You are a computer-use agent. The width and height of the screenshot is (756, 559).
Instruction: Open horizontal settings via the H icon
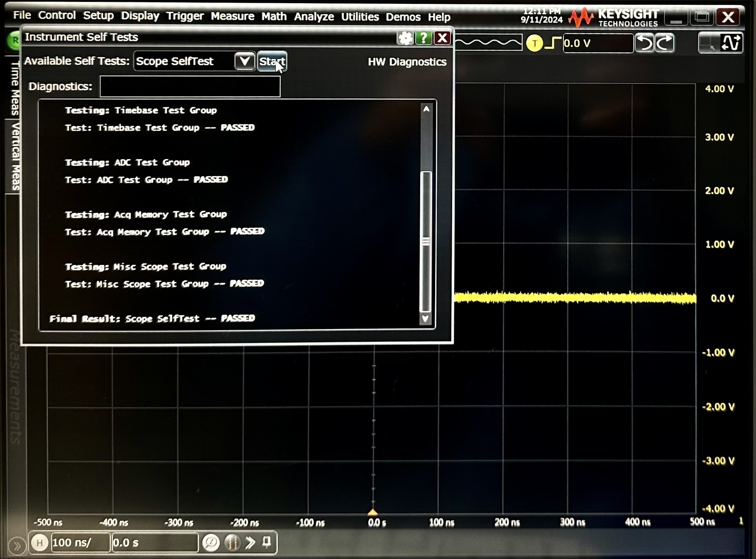tap(40, 542)
